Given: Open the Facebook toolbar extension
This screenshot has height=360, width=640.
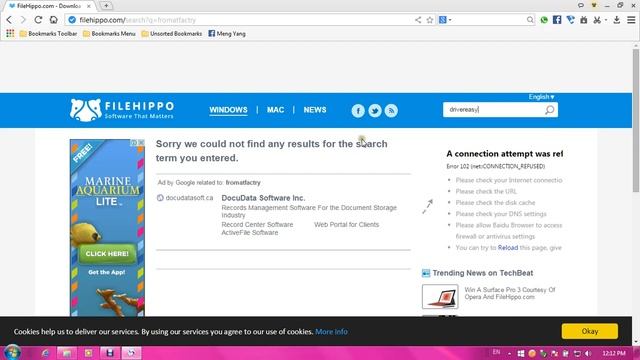Looking at the screenshot, I should 557,20.
